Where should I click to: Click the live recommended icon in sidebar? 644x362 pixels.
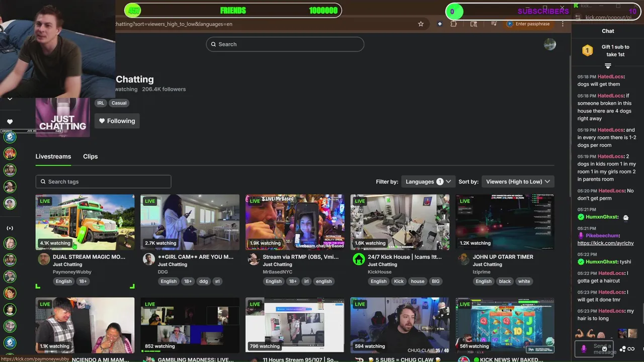tap(10, 228)
